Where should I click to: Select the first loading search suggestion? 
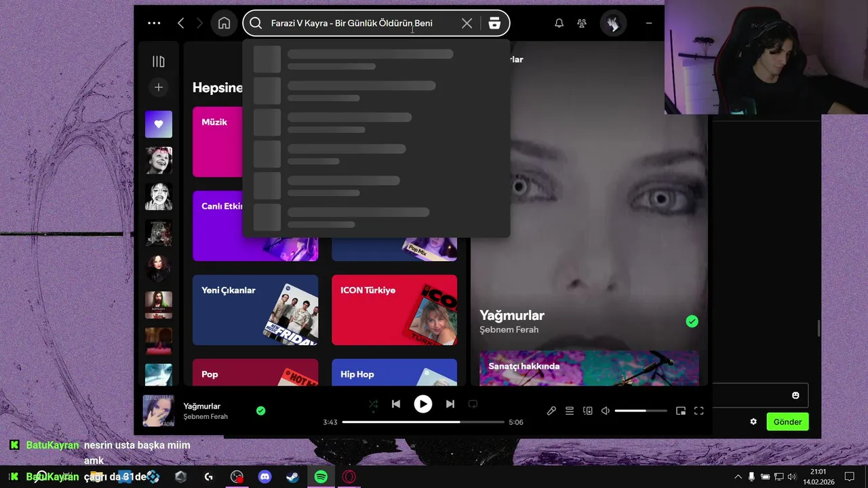pos(376,59)
